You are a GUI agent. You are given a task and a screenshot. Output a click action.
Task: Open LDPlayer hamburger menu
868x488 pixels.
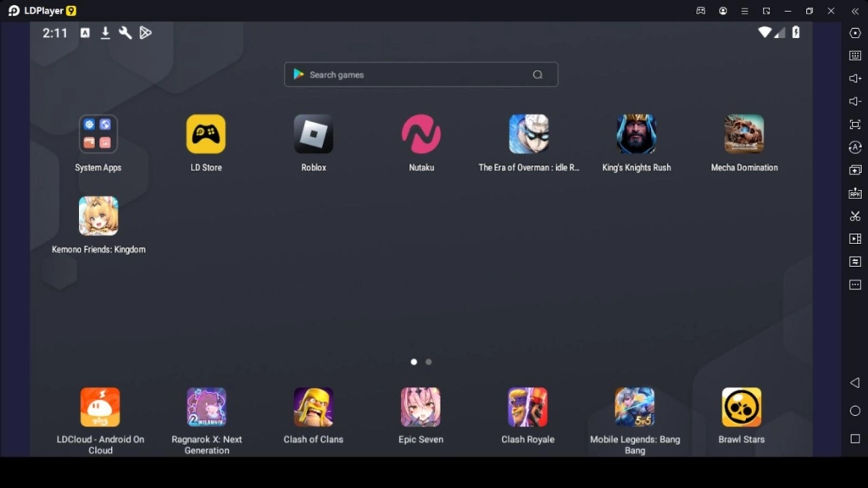[x=744, y=11]
